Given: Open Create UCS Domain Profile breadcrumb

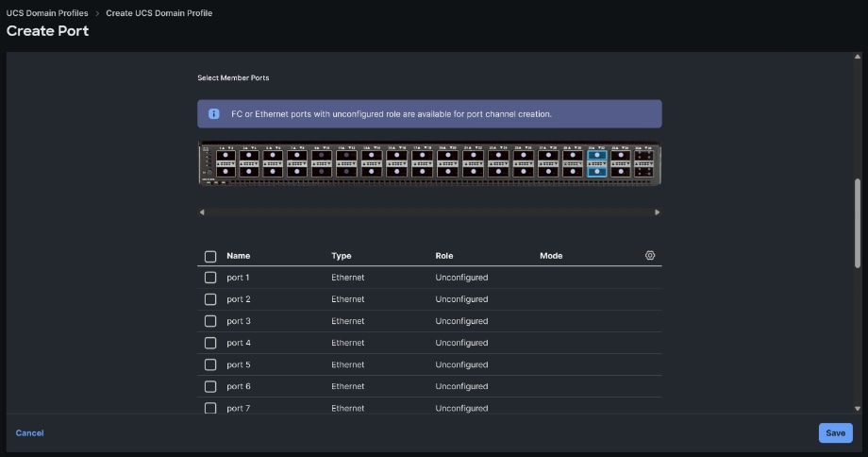Looking at the screenshot, I should click(x=159, y=12).
